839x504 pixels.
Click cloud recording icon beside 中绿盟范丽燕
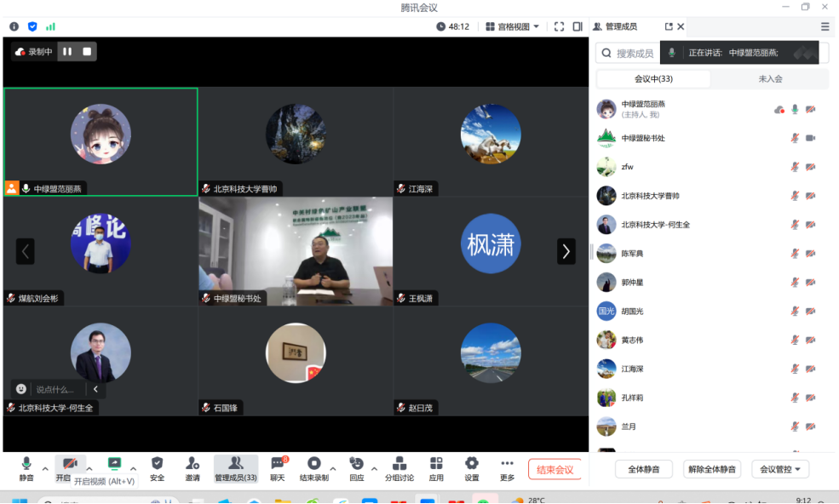coord(779,110)
